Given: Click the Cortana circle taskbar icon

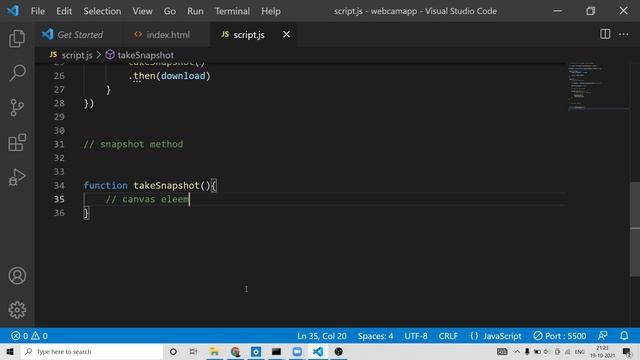Looking at the screenshot, I should (173, 351).
